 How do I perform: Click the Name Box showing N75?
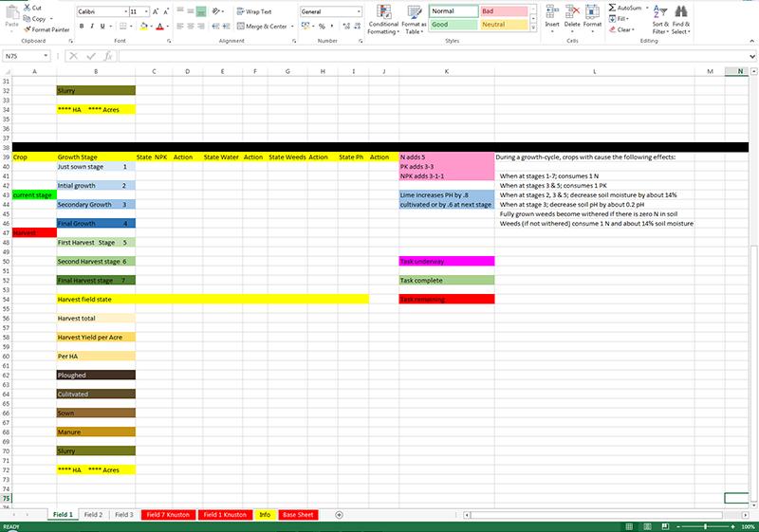pos(28,56)
